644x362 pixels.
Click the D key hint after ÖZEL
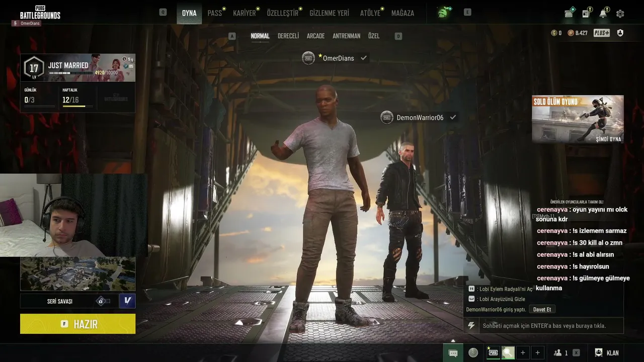coord(398,36)
